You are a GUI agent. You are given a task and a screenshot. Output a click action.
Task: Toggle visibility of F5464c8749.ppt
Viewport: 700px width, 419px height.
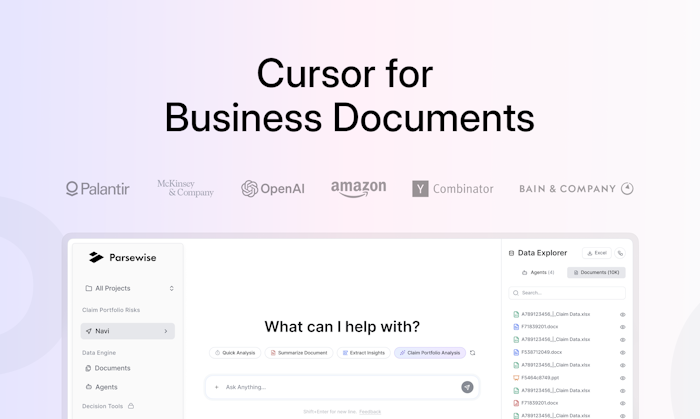[x=622, y=378]
